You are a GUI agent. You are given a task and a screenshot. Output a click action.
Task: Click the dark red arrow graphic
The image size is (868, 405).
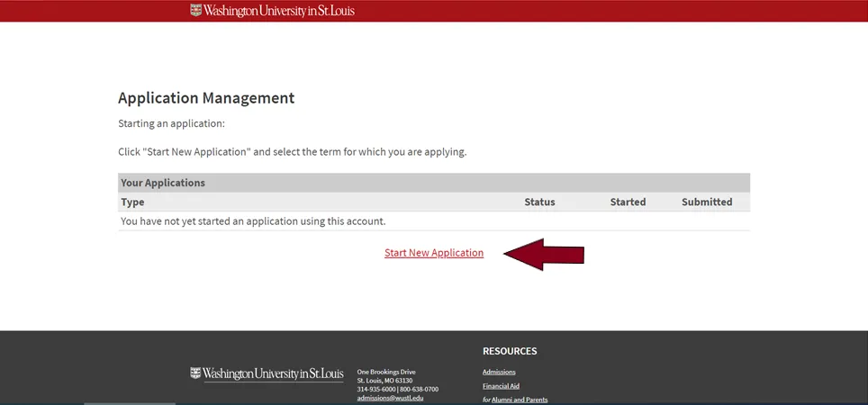544,255
